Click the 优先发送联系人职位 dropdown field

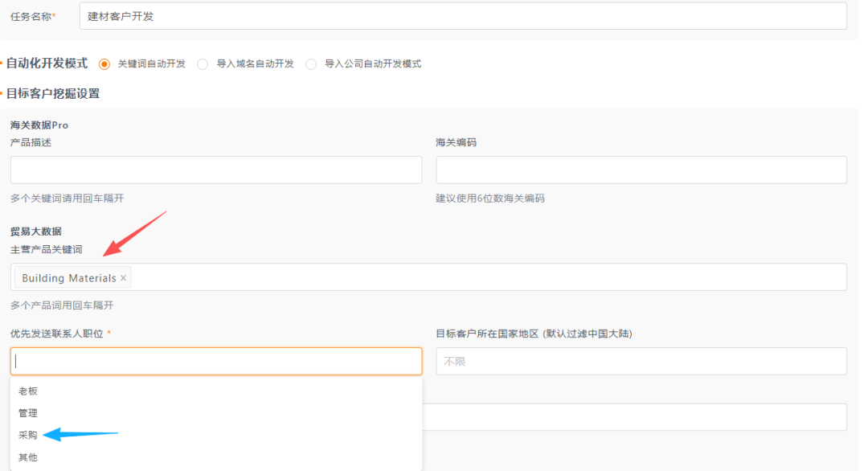click(216, 362)
